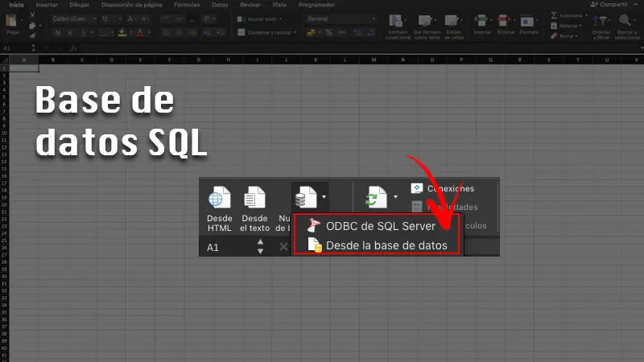
Task: Click Ajustar texto button
Action: (x=259, y=19)
